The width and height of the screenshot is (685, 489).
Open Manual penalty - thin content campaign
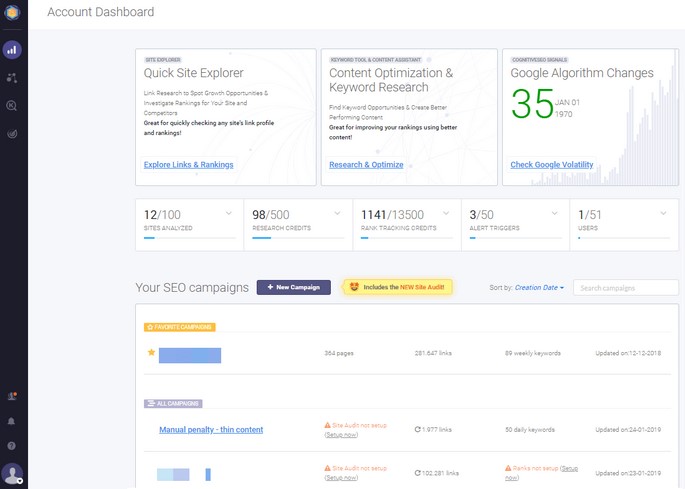[211, 430]
